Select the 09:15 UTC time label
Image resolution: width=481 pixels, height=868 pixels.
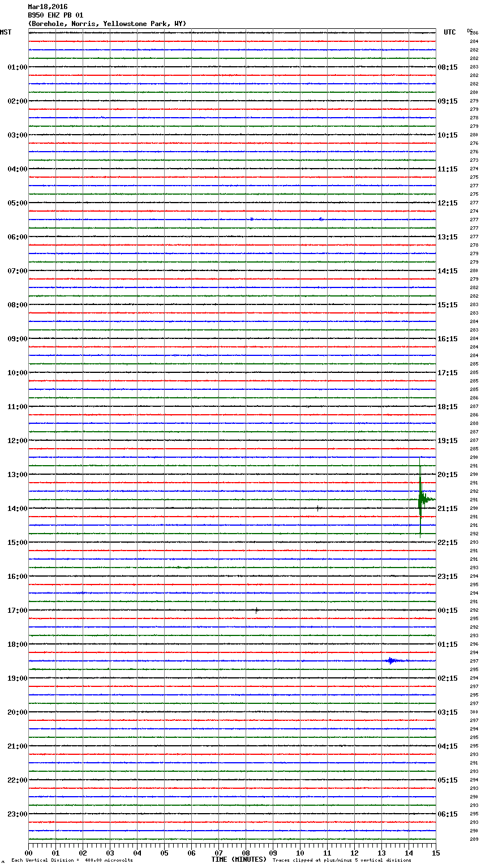(448, 101)
